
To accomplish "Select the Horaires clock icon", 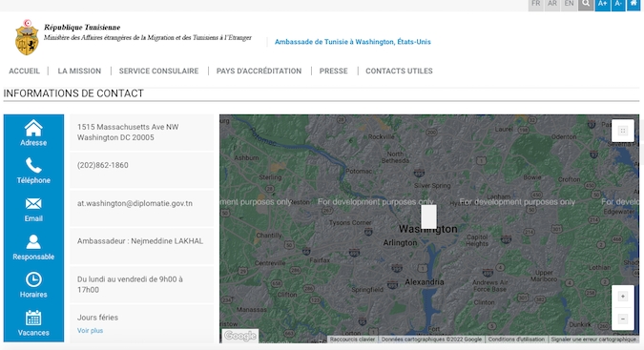I will point(33,279).
